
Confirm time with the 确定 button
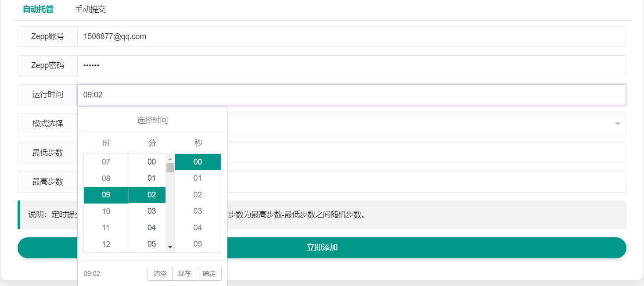209,274
